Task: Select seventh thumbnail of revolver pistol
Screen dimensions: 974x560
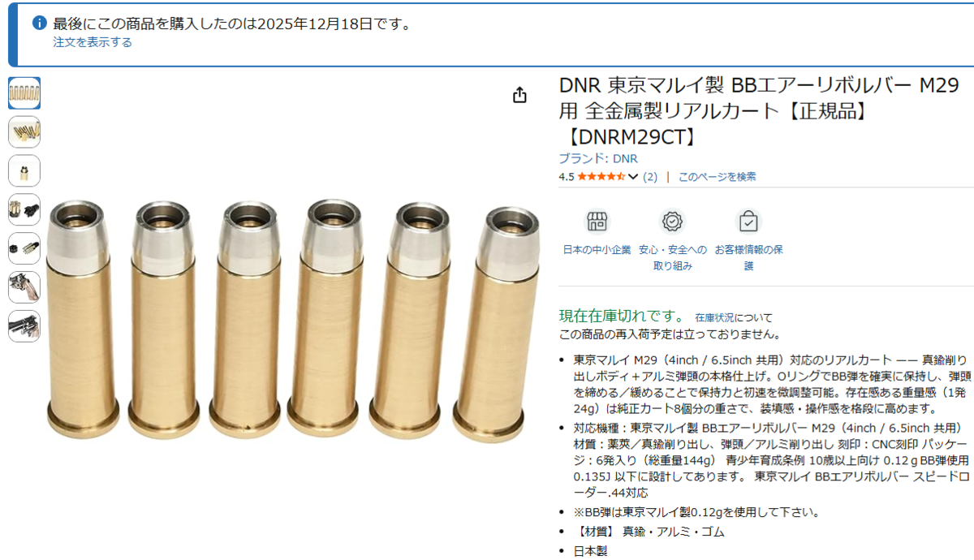Action: point(24,326)
